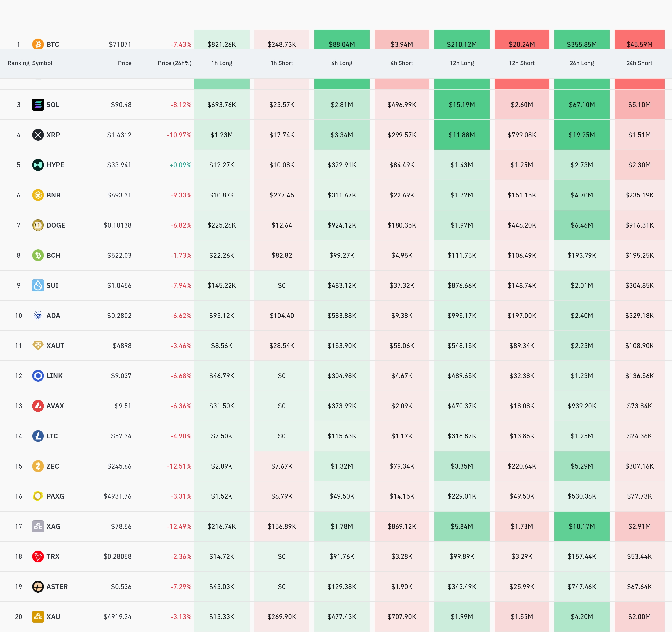The width and height of the screenshot is (672, 632).
Task: Click the Ranking column header
Action: coord(18,63)
